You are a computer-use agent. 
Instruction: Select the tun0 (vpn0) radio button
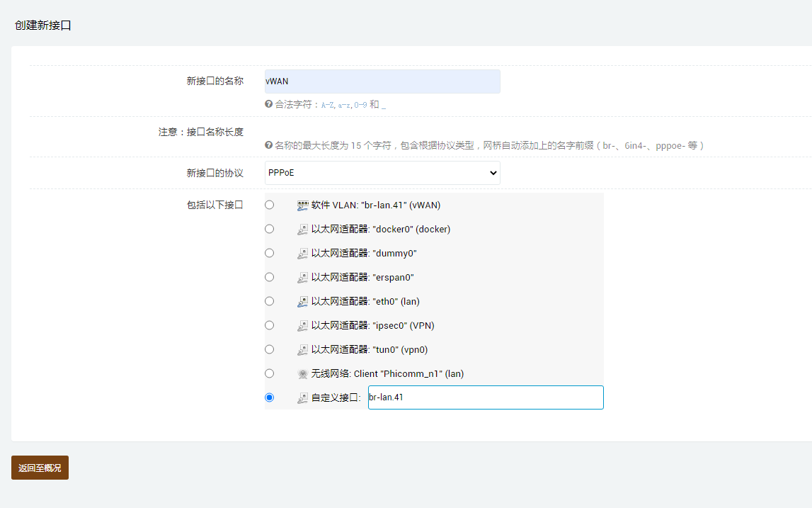(269, 349)
